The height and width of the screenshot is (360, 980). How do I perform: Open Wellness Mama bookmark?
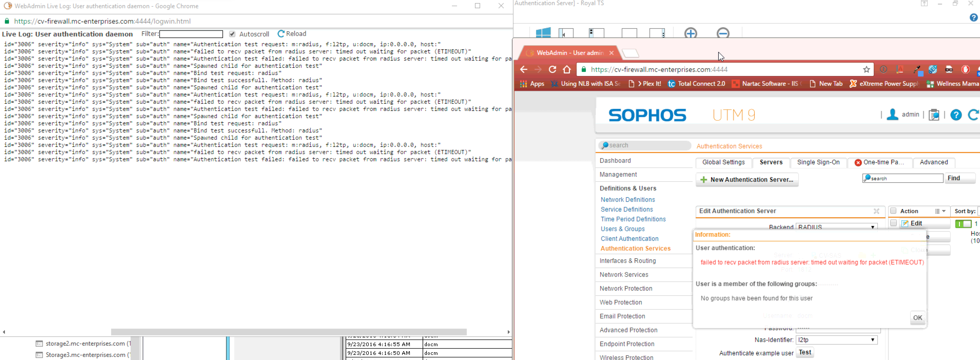(x=953, y=84)
